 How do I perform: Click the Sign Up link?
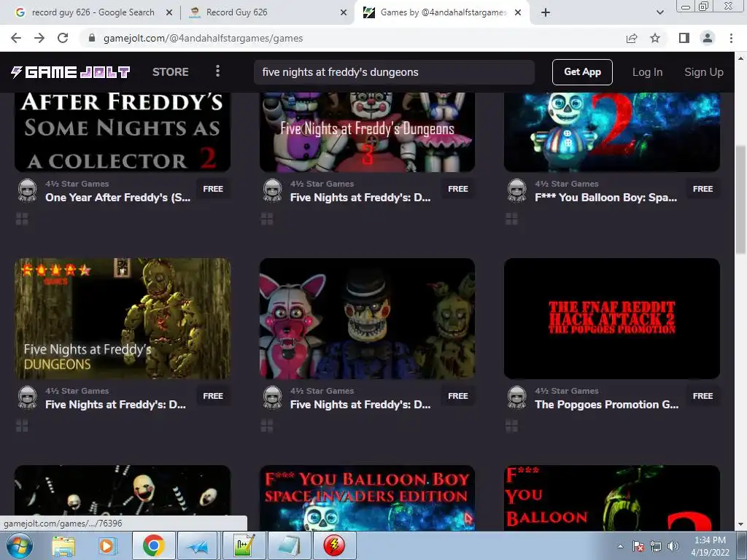coord(704,72)
